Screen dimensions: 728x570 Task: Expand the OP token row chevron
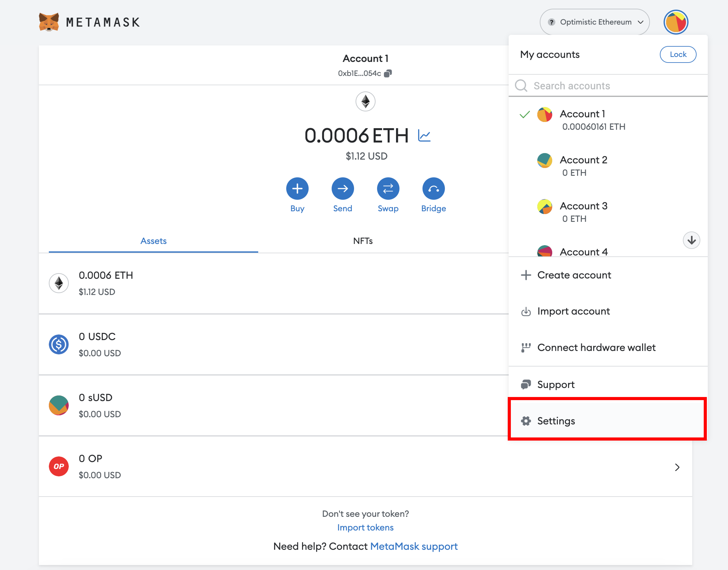pyautogui.click(x=677, y=467)
